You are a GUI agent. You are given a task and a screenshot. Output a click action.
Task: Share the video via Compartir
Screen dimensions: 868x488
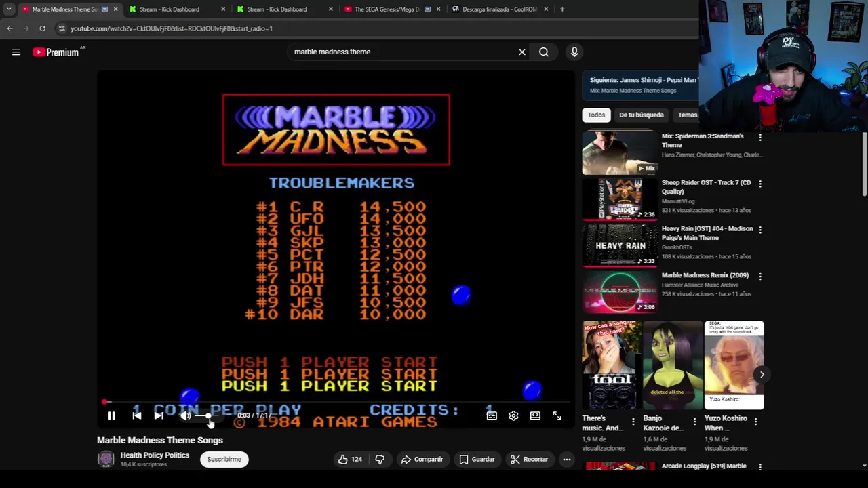(x=422, y=459)
